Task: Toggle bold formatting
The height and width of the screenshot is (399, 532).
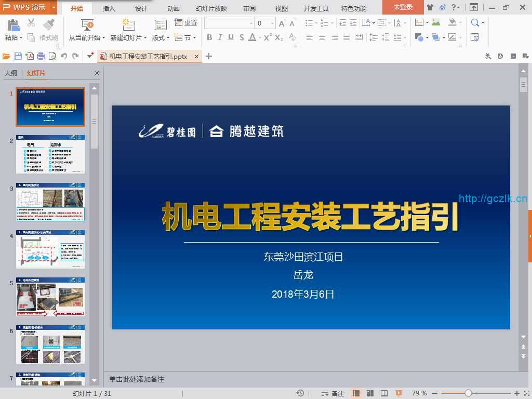Action: [209, 37]
